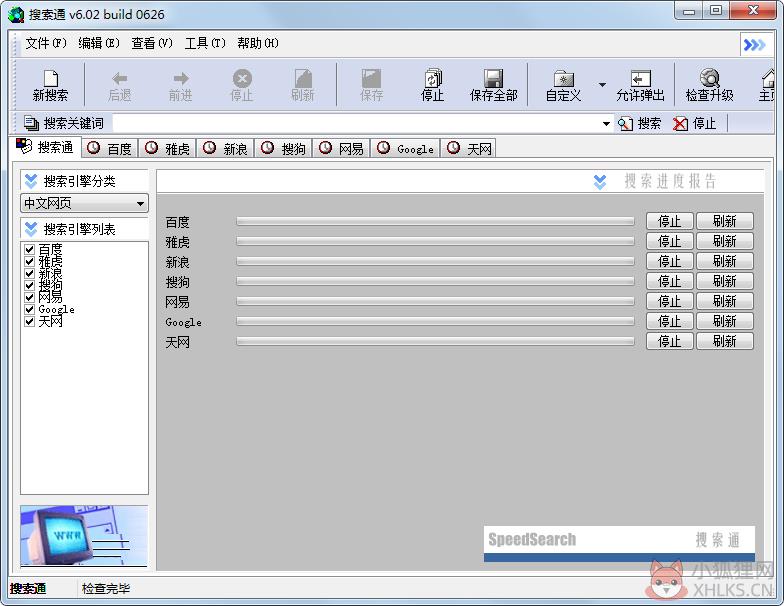
Task: Click the clock icon on Google tab
Action: 384,148
